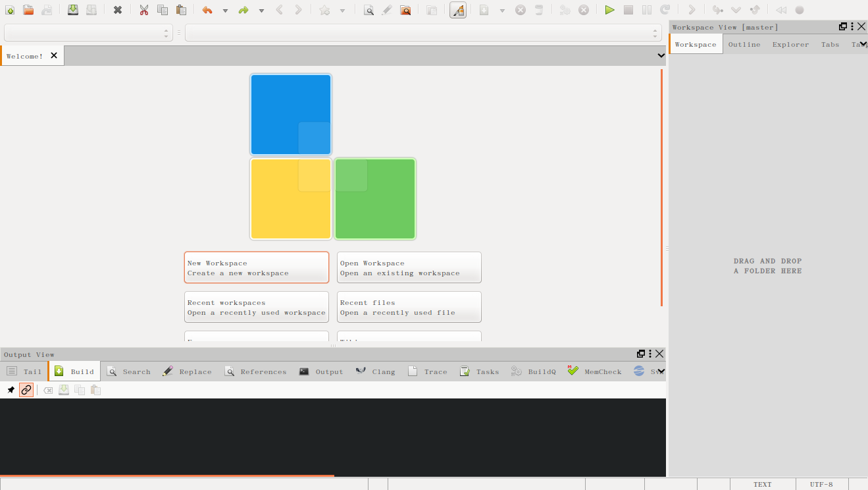Click the Find in Files folder-search icon
Screen dimensions: 868x490
(405, 10)
